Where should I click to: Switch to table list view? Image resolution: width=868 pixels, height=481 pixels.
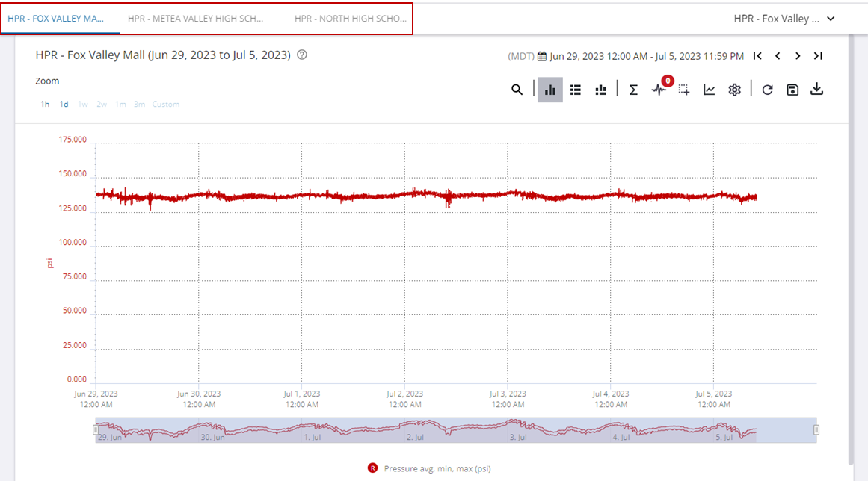pos(576,90)
